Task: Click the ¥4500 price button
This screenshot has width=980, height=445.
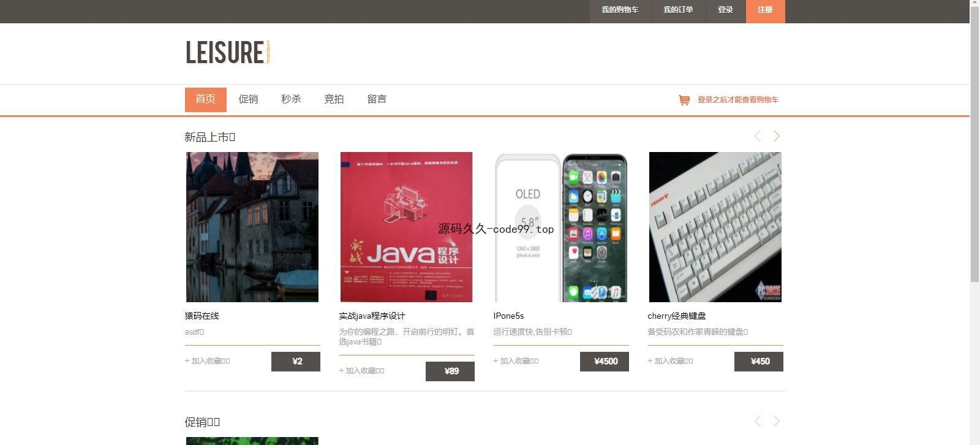Action: tap(605, 362)
